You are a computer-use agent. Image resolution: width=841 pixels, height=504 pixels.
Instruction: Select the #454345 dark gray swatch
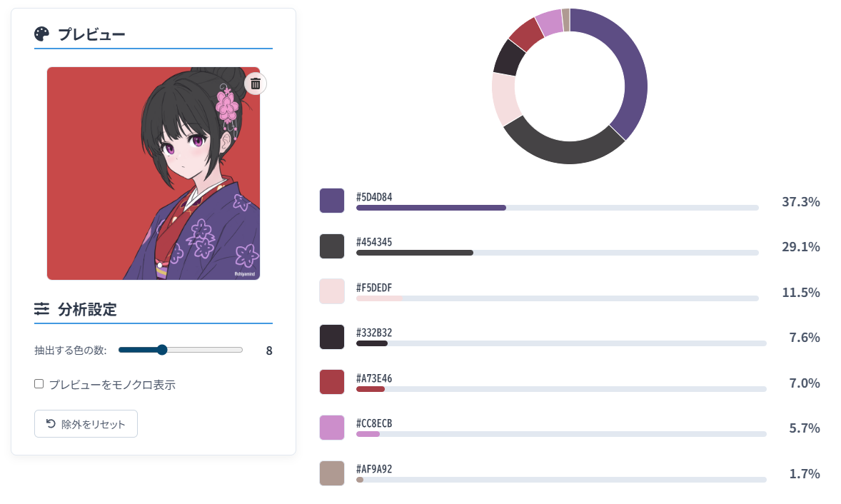[332, 246]
